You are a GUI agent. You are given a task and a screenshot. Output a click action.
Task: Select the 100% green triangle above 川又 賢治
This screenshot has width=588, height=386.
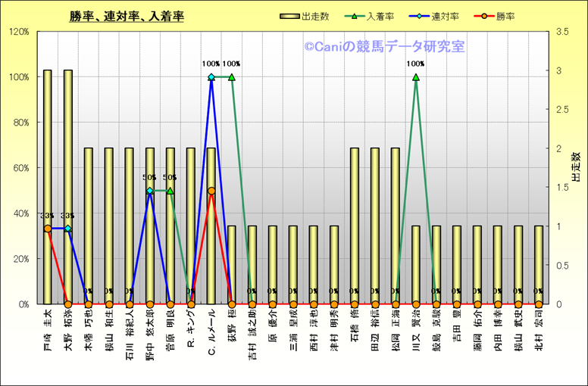(x=416, y=77)
